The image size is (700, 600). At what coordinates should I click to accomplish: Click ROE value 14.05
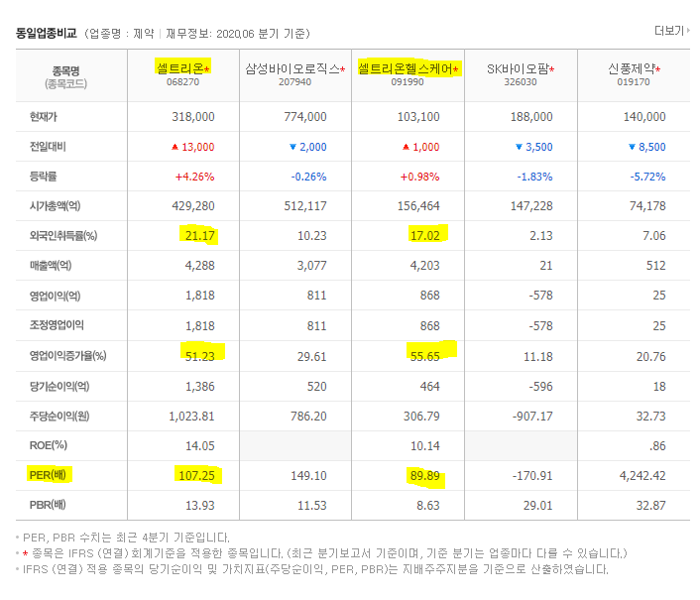coord(200,446)
